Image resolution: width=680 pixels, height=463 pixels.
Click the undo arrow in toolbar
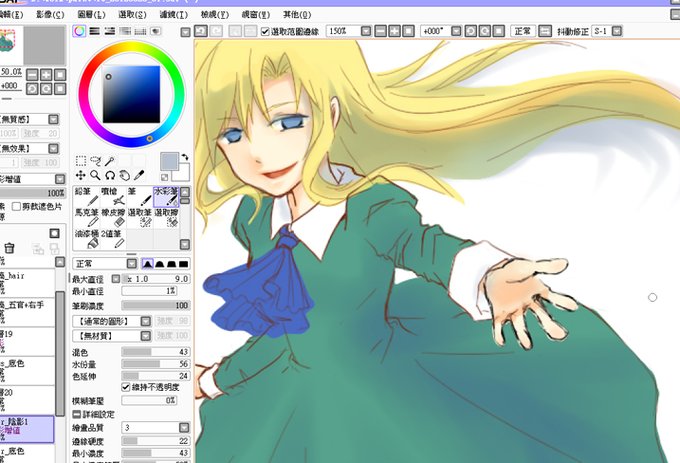pyautogui.click(x=201, y=31)
